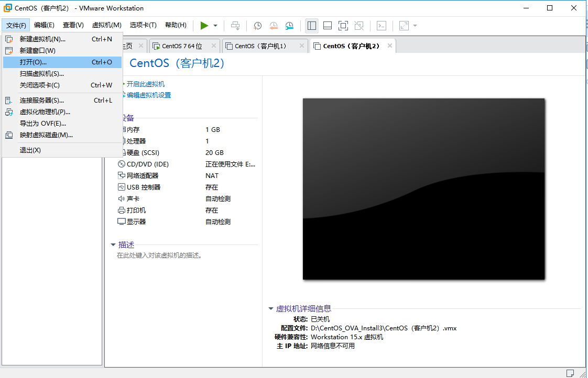Click the green Power On play button
Viewport: 588px width, 378px height.
click(204, 26)
